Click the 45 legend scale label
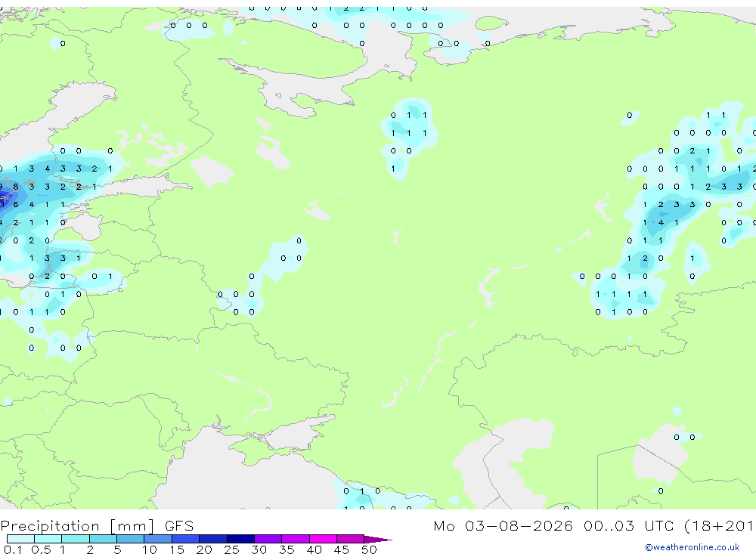 pos(342,549)
